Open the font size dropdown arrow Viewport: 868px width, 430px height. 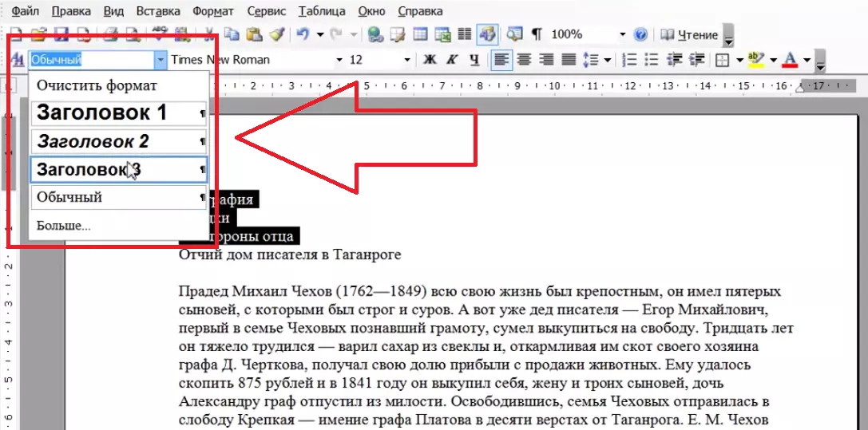[x=407, y=60]
